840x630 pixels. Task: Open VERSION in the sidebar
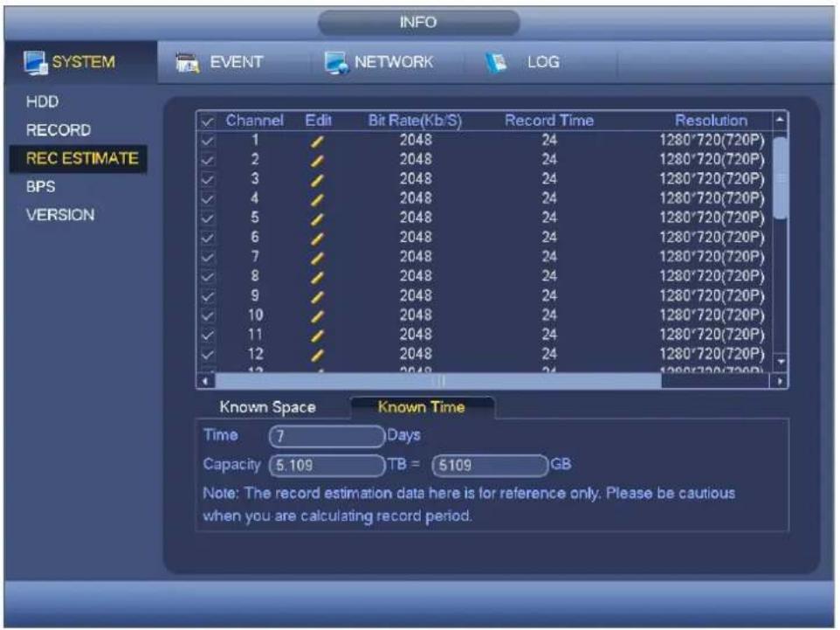pyautogui.click(x=60, y=216)
